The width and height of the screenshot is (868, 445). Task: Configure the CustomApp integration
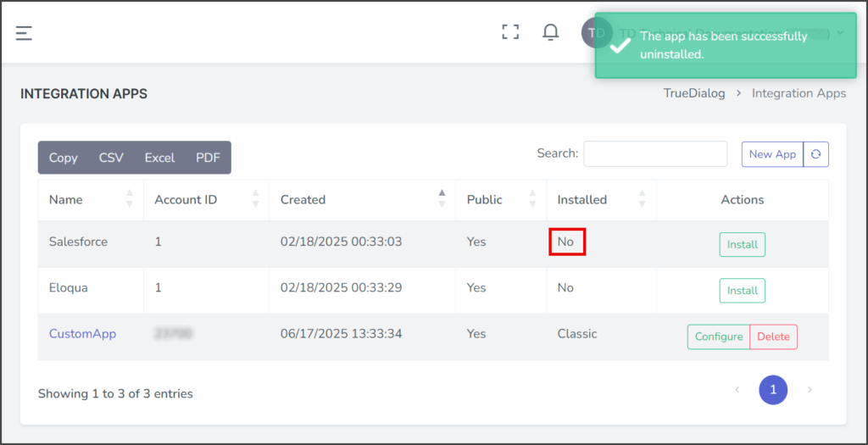click(719, 337)
